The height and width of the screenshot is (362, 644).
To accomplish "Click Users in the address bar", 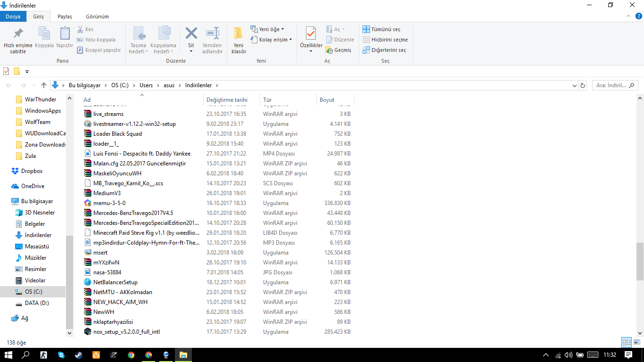I will [x=146, y=85].
